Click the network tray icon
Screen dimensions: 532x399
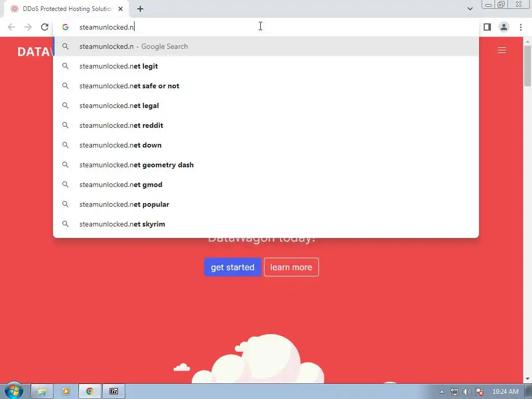point(454,392)
